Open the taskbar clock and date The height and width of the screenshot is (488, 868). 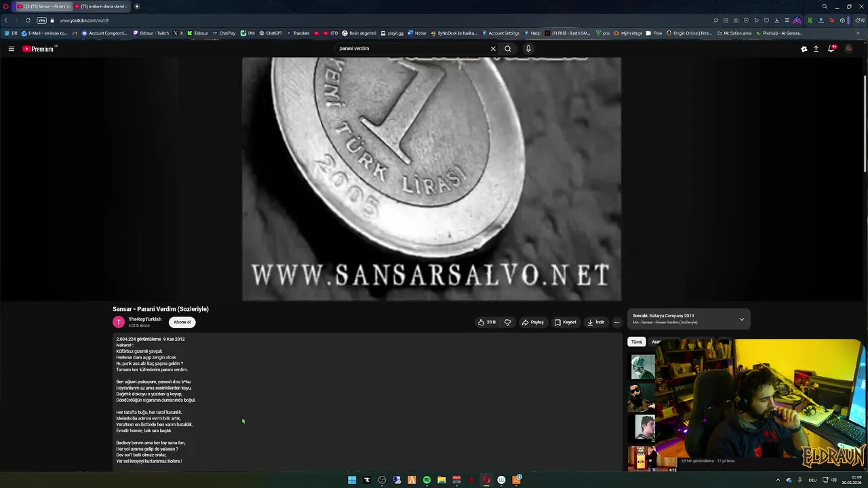pyautogui.click(x=852, y=480)
